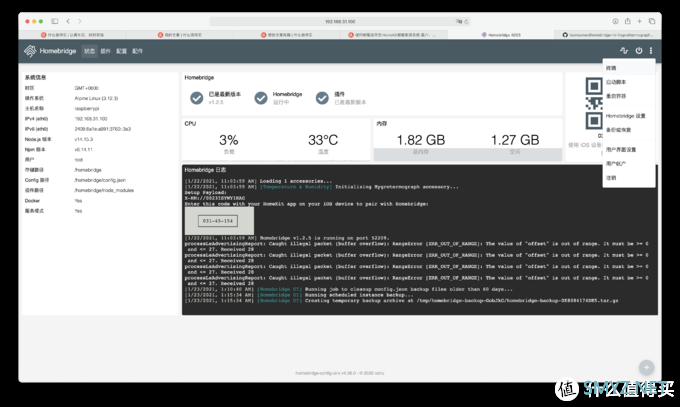The width and height of the screenshot is (680, 407).
Task: Click the v1.2.5 up-to-date checkmark icon
Action: (196, 98)
